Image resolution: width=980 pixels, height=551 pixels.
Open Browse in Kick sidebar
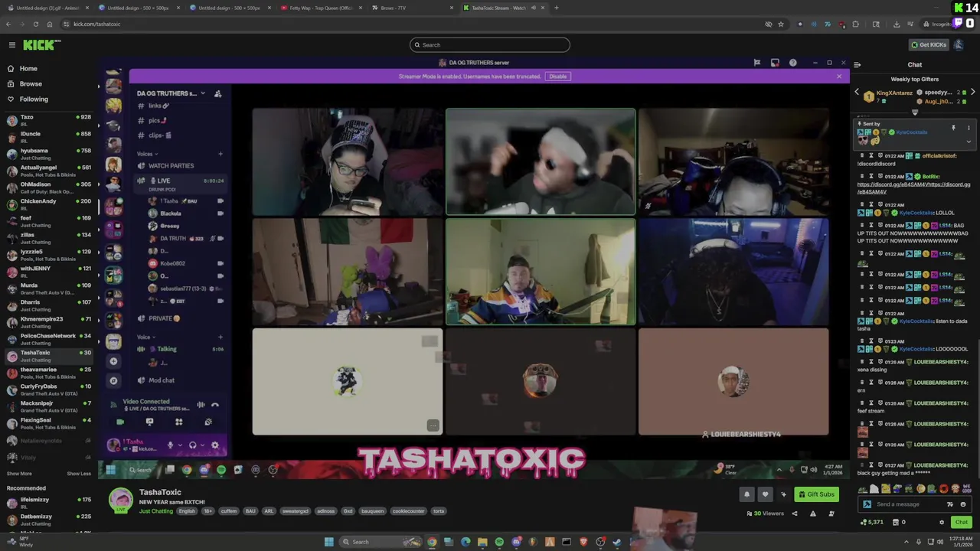coord(31,83)
